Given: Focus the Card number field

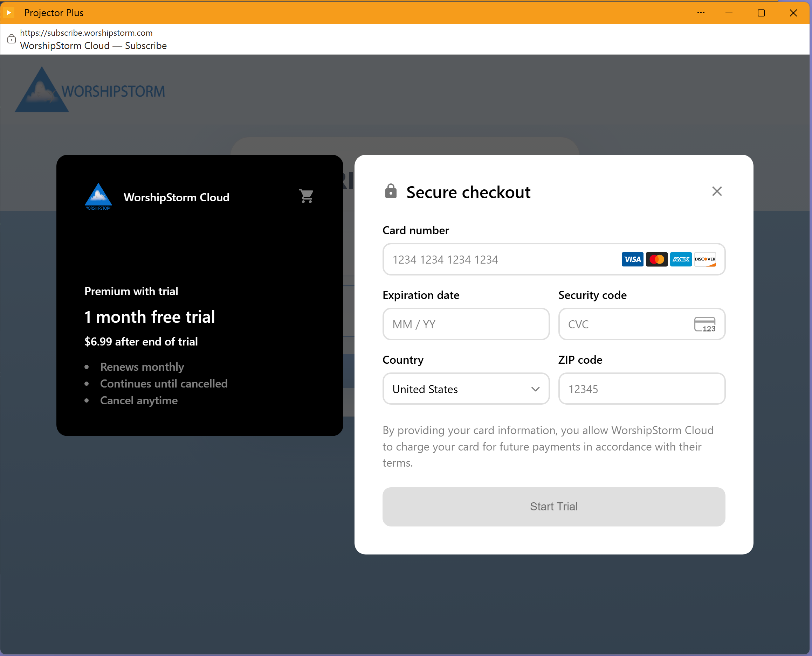Looking at the screenshot, I should 554,259.
